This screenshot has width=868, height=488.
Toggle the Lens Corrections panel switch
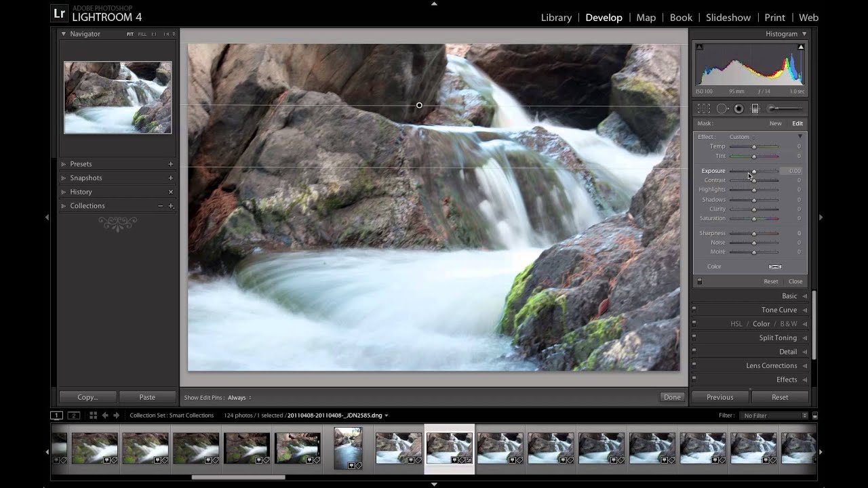694,365
